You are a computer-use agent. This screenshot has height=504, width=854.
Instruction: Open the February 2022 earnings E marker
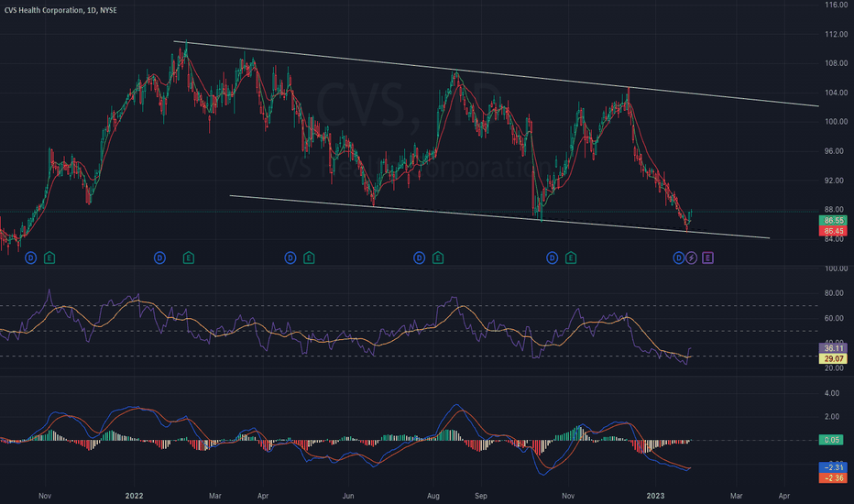click(189, 257)
